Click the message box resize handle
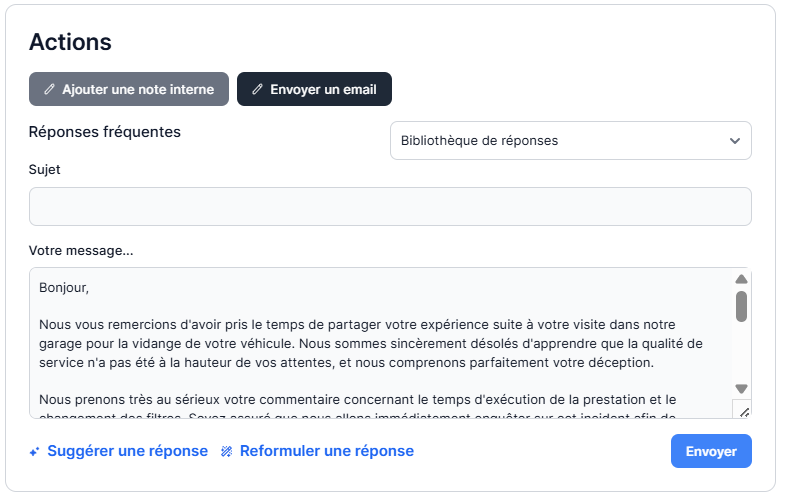Image resolution: width=785 pixels, height=498 pixels. point(742,410)
